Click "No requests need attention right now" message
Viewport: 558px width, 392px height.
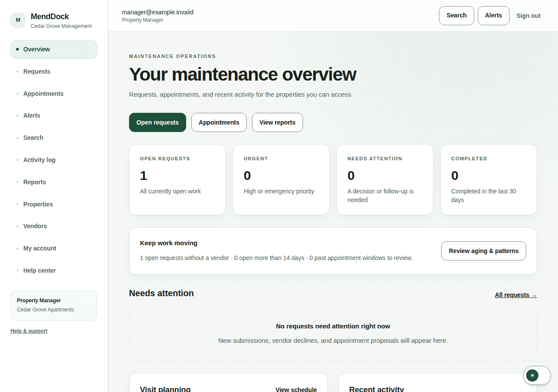pos(333,326)
